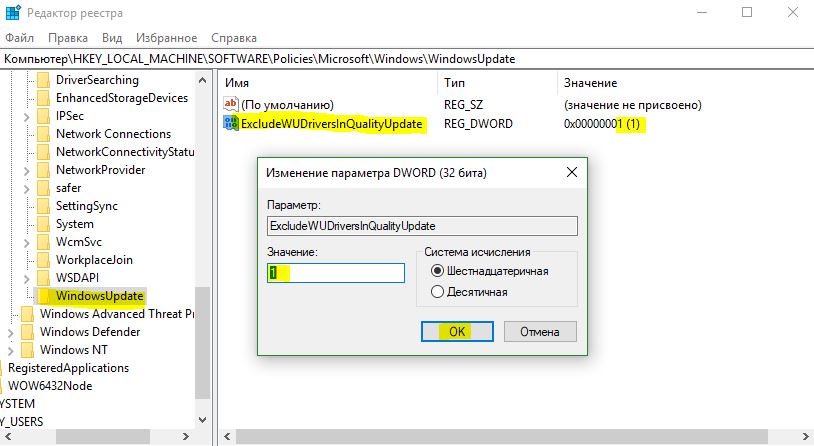
Task: Click the WorkplaceJoin folder icon
Action: pyautogui.click(x=44, y=260)
